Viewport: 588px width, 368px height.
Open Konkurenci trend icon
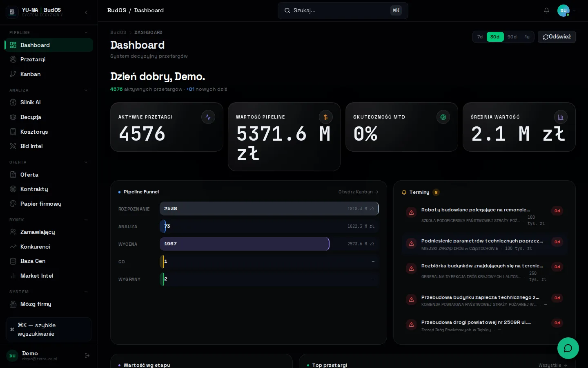pos(13,247)
